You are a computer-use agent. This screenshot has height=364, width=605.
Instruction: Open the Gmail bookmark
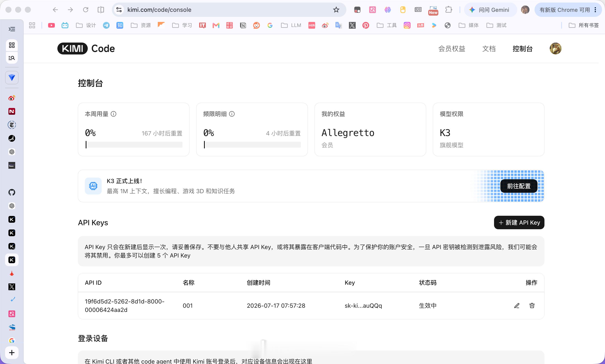216,25
